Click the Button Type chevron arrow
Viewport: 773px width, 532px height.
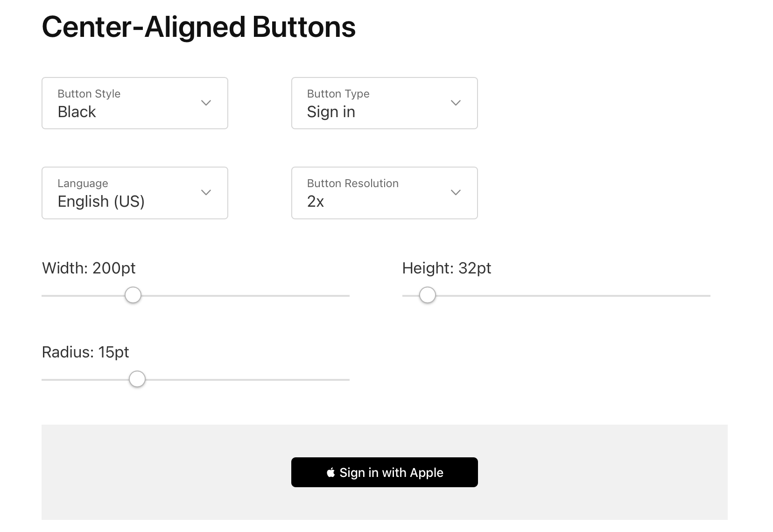pos(456,103)
